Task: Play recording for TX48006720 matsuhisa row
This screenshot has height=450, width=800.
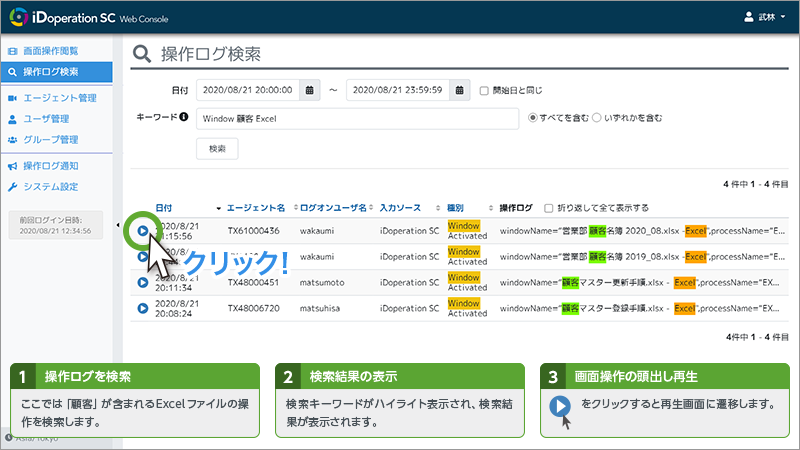Action: coord(143,308)
